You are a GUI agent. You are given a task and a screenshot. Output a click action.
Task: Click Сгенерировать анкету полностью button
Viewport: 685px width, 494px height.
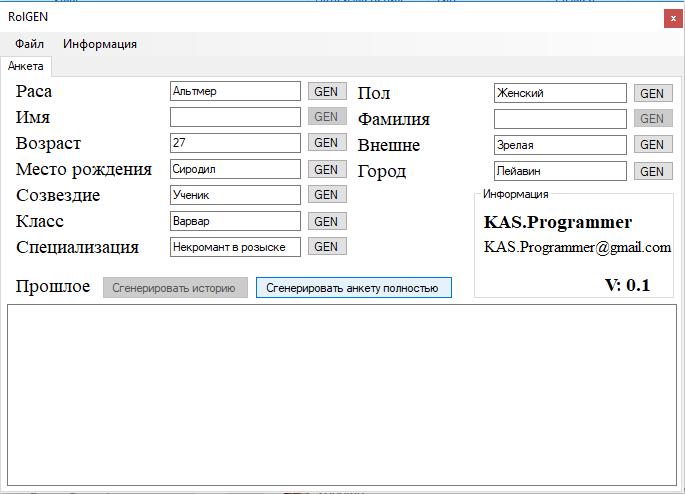tap(353, 288)
